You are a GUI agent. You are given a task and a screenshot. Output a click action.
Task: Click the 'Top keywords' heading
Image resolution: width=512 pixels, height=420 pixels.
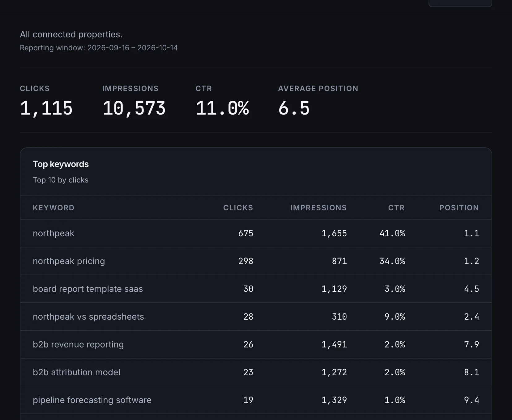pyautogui.click(x=61, y=164)
